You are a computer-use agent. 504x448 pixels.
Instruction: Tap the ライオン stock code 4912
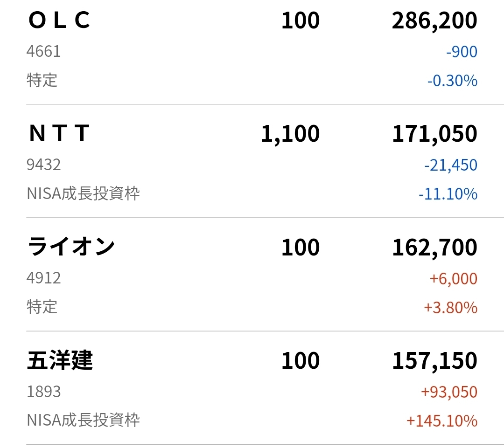pos(44,278)
